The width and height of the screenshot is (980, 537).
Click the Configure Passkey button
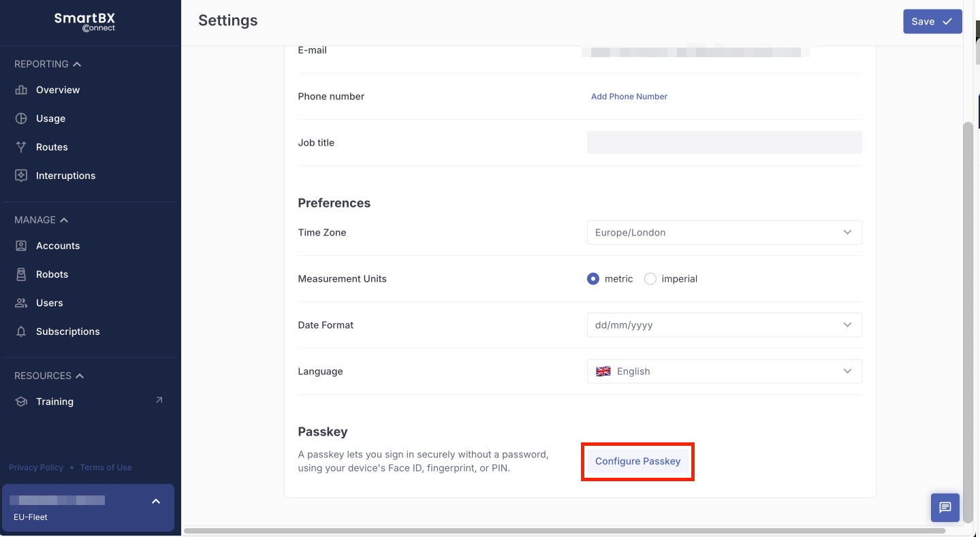[x=637, y=461]
